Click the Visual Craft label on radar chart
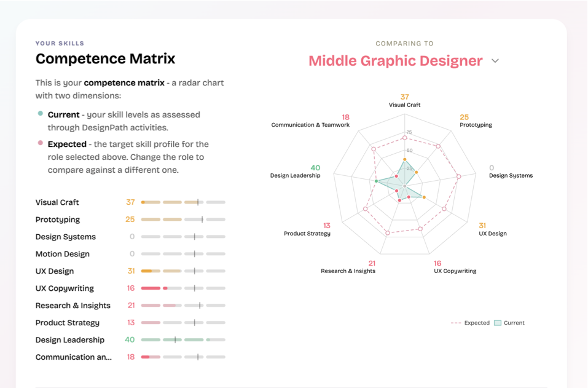 [x=404, y=105]
